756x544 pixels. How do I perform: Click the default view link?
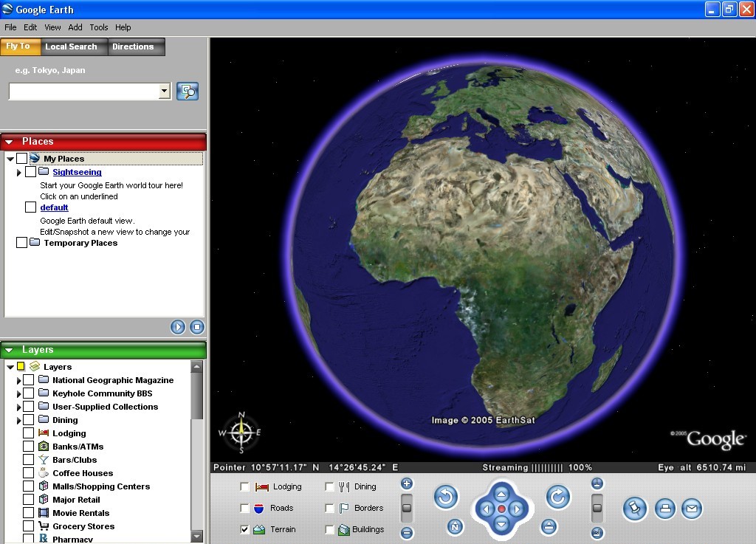(54, 207)
